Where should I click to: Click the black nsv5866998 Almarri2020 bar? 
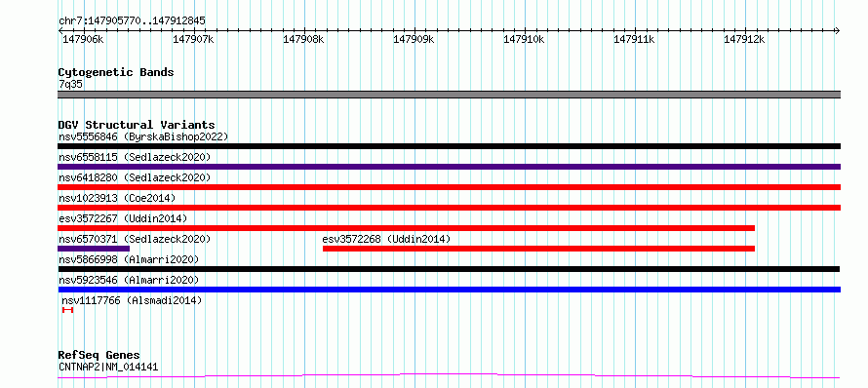[x=449, y=269]
